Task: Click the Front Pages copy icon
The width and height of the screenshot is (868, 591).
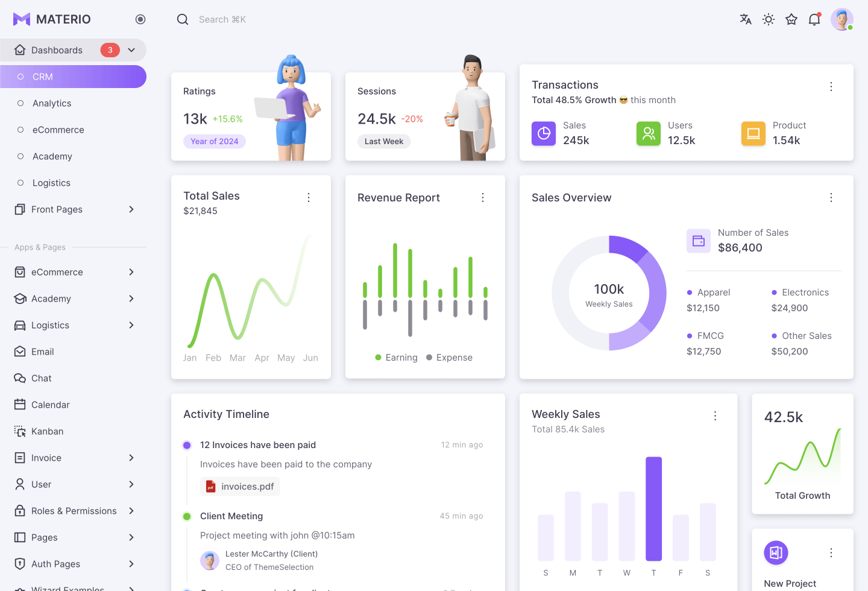Action: coord(20,209)
